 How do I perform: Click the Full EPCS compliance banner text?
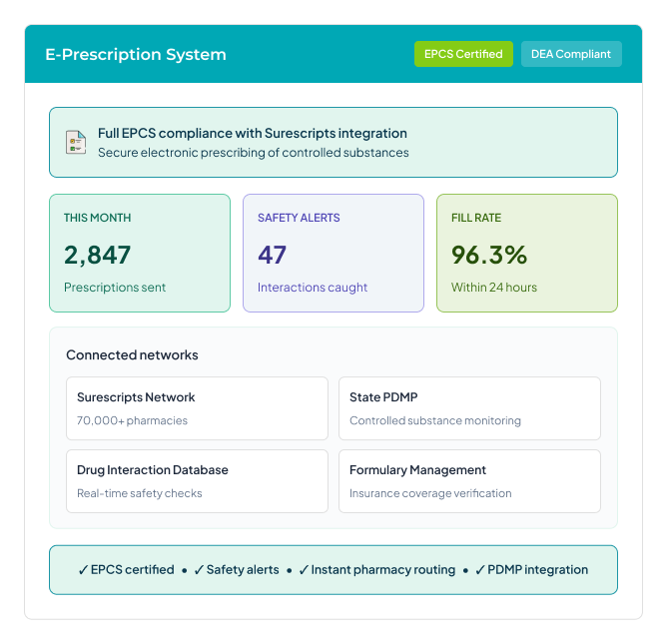click(x=252, y=134)
